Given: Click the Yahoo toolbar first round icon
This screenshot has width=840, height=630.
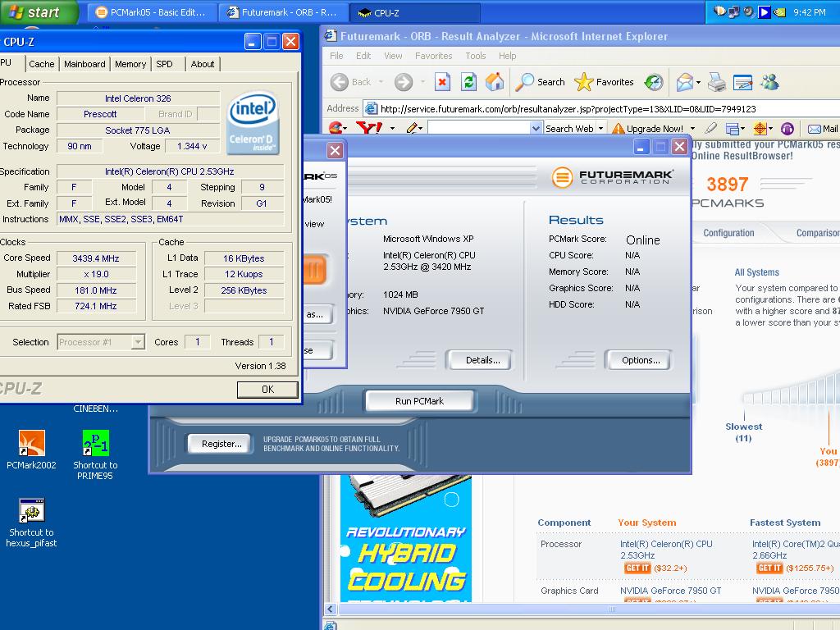Looking at the screenshot, I should [336, 128].
